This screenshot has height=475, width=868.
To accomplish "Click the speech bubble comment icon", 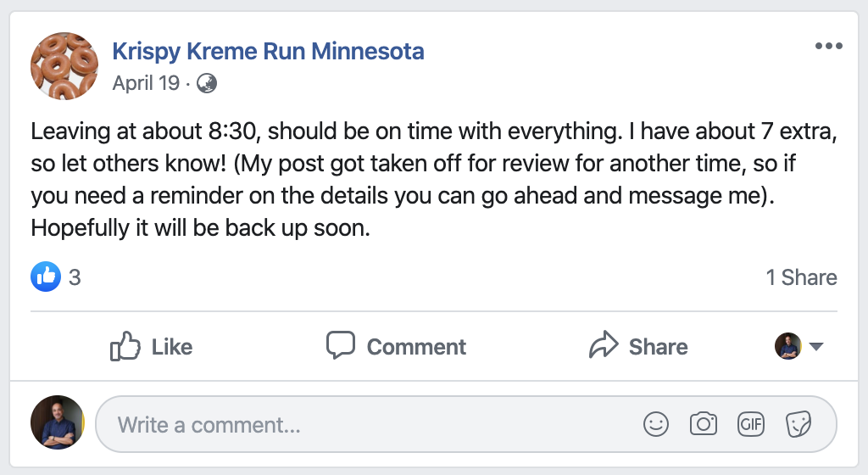I will pyautogui.click(x=341, y=346).
